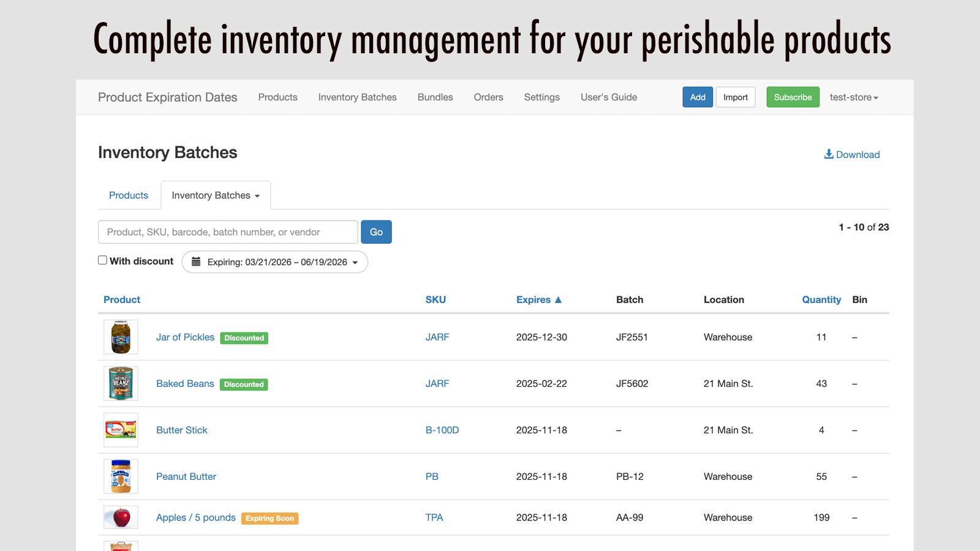The height and width of the screenshot is (551, 980).
Task: Focus the product search input field
Action: [x=228, y=232]
